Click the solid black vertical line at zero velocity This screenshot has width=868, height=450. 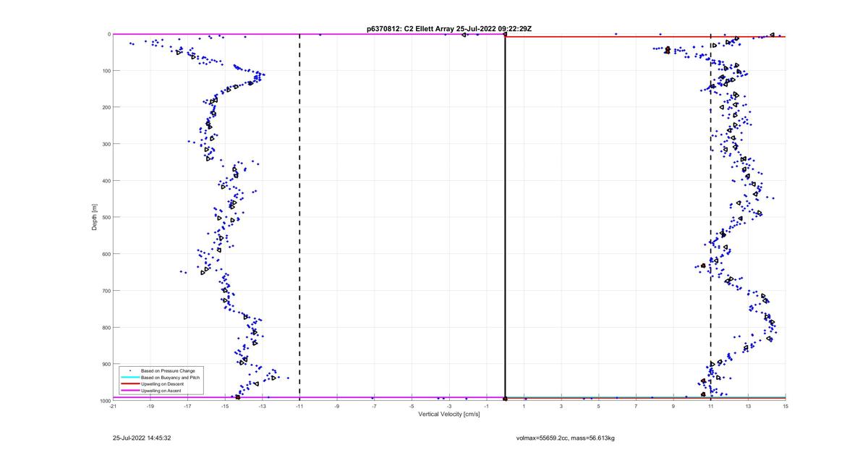(x=505, y=217)
